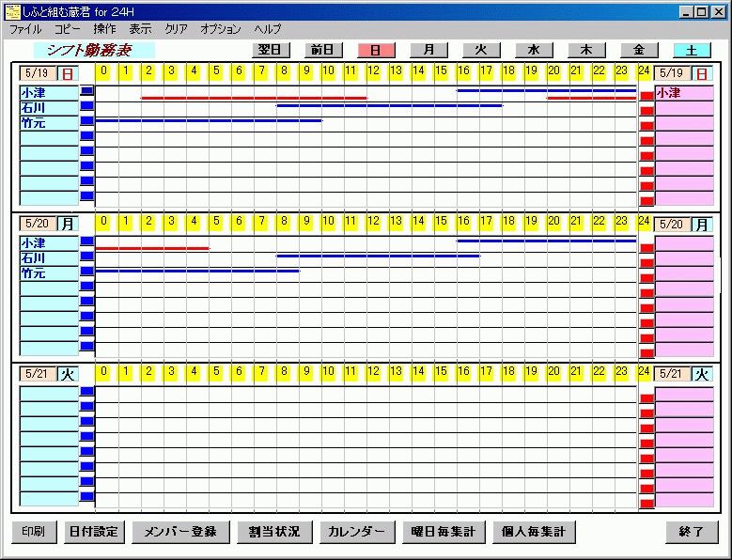
Task: Click 竹元's blue shift bar on 5/20
Action: pos(197,271)
